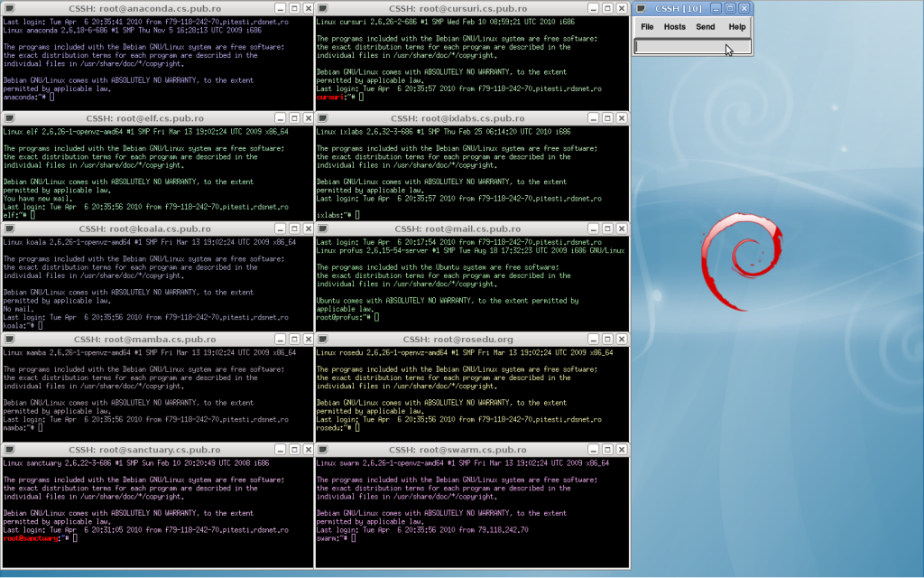Click the 'mamba:~#' prompt line
This screenshot has height=578, width=924.
tap(19, 427)
